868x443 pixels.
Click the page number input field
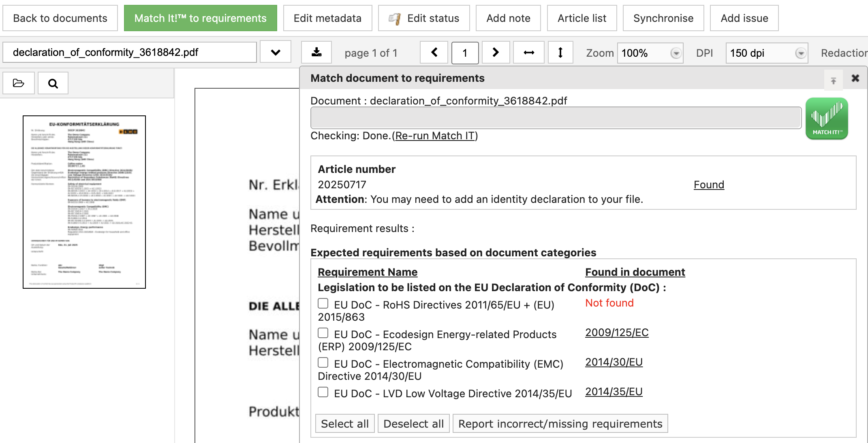pyautogui.click(x=465, y=53)
